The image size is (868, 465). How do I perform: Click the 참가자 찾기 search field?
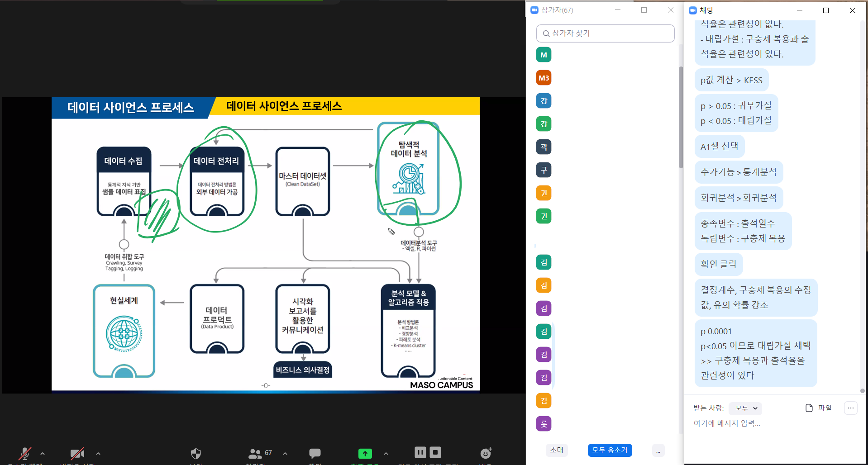coord(606,33)
